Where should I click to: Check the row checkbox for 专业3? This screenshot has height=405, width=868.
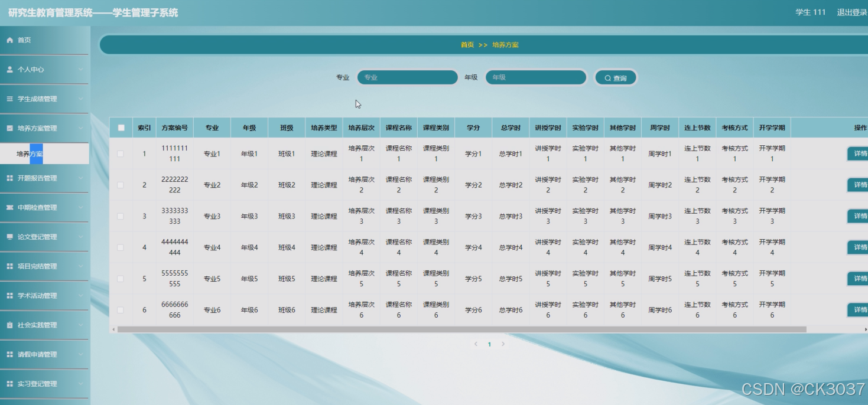click(x=121, y=215)
